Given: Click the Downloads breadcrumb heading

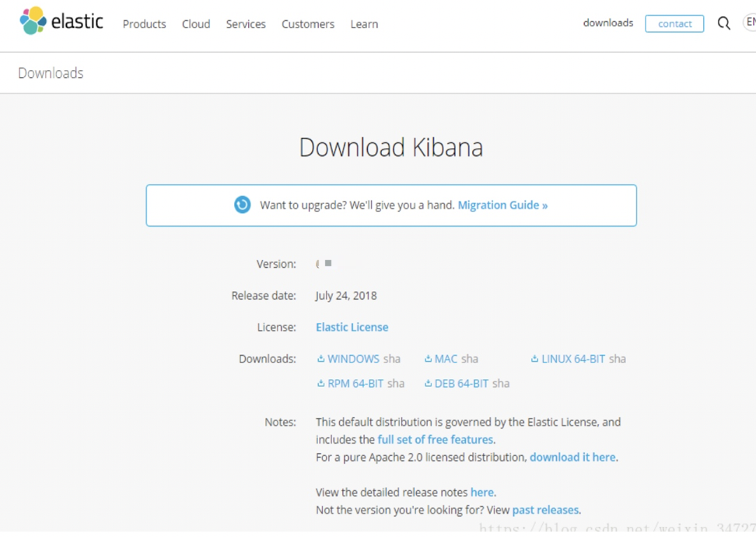Looking at the screenshot, I should pyautogui.click(x=51, y=73).
